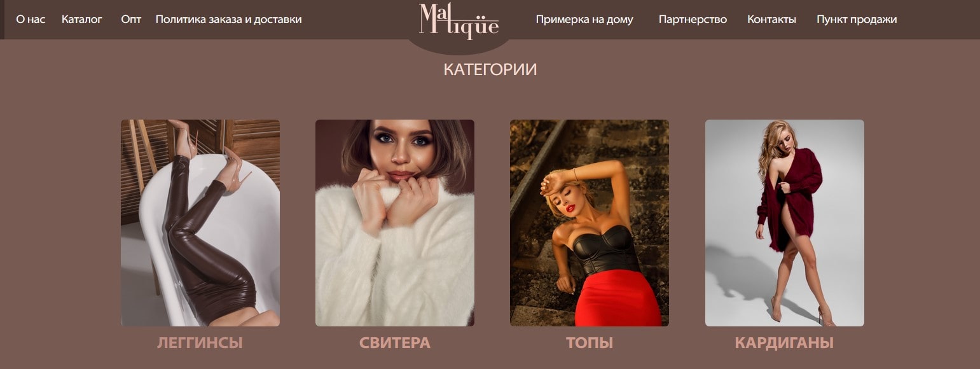Open Политика заказа и доставки page
The height and width of the screenshot is (369, 980).
point(229,19)
